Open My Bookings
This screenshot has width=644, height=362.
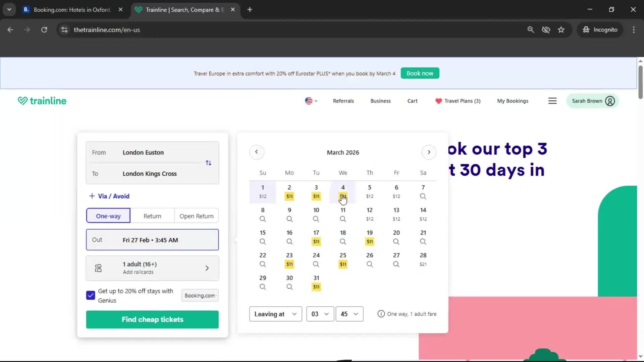(x=513, y=101)
